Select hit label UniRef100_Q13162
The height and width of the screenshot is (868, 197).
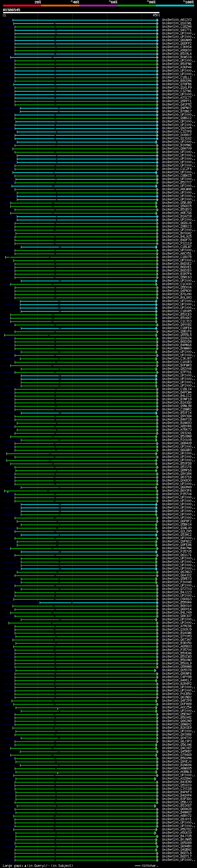177,139
